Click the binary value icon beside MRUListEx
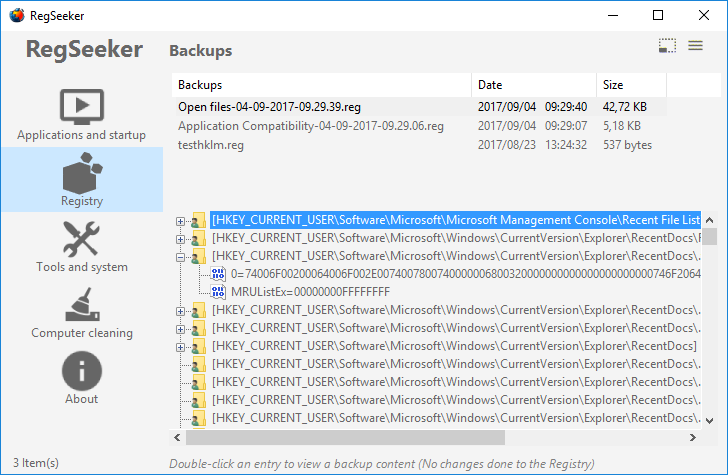Screen dimensions: 728x475 coord(218,292)
